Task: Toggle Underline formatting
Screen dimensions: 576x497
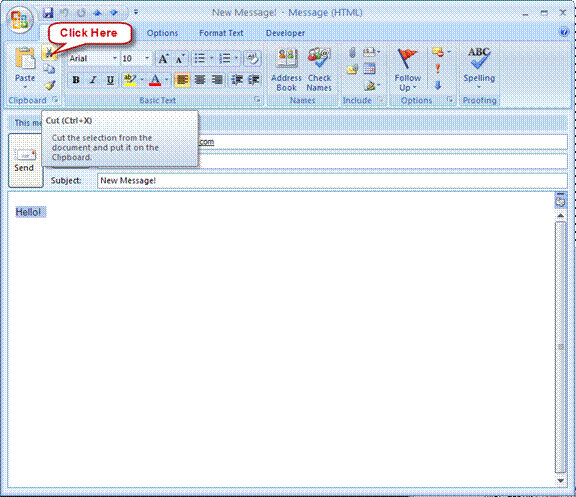Action: pos(110,80)
